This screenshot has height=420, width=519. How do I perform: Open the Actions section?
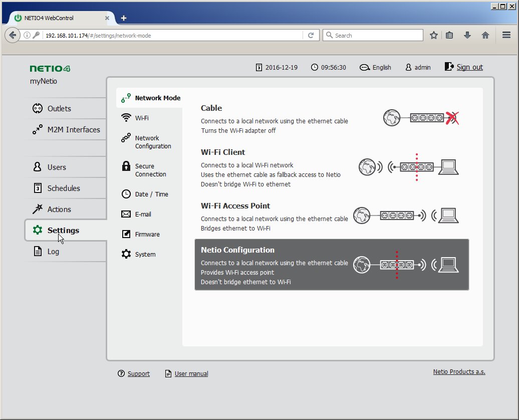tap(59, 209)
